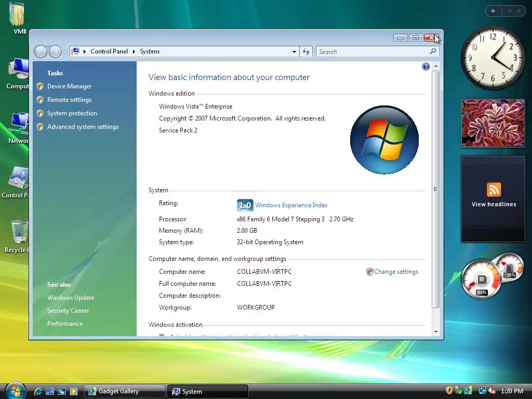Click the System taskbar button

(x=208, y=391)
